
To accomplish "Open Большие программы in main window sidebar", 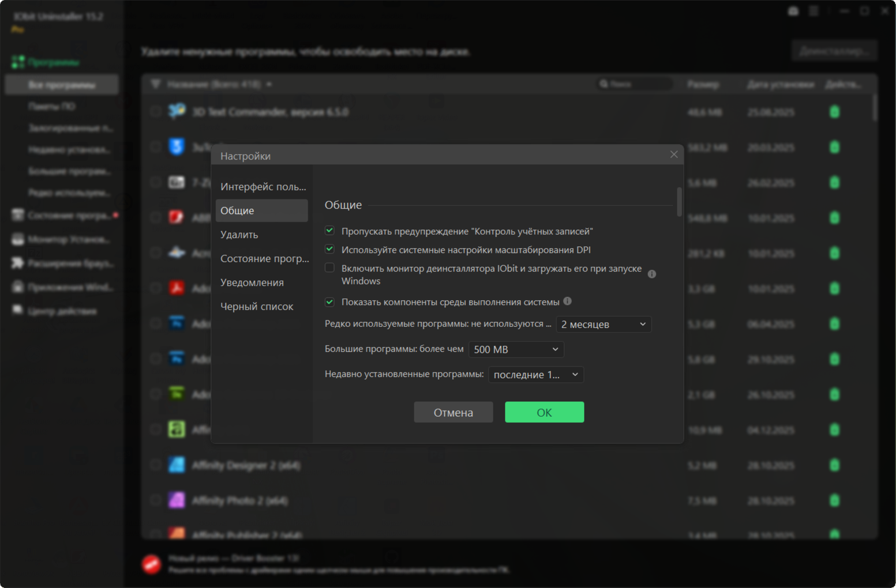I will [x=69, y=171].
